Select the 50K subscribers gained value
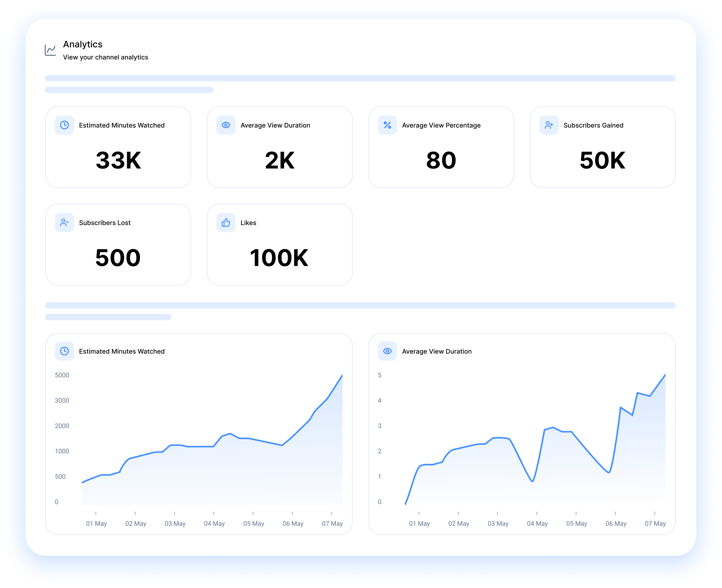722x588 pixels. (603, 160)
